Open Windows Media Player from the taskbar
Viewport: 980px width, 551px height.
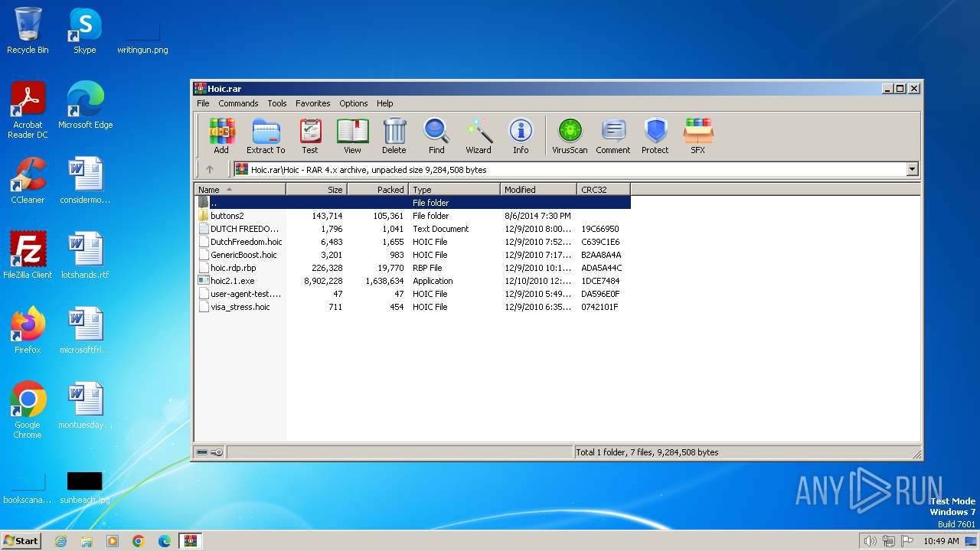coord(113,541)
